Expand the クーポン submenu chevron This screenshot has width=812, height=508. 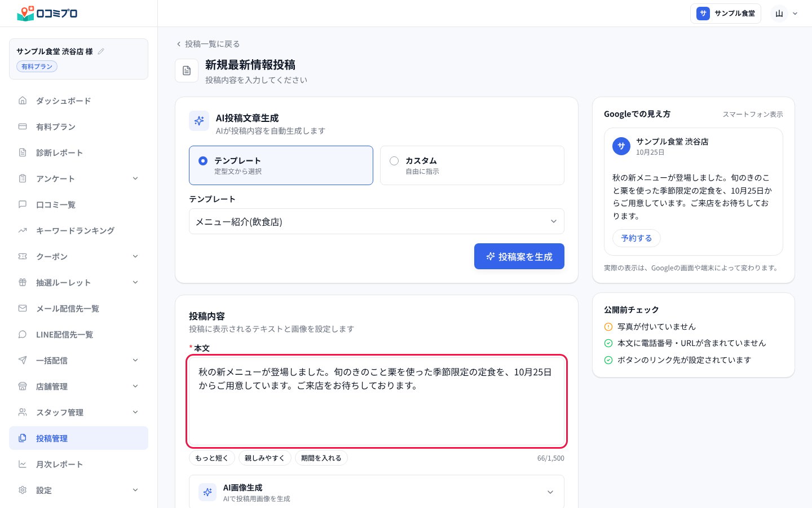click(x=135, y=256)
